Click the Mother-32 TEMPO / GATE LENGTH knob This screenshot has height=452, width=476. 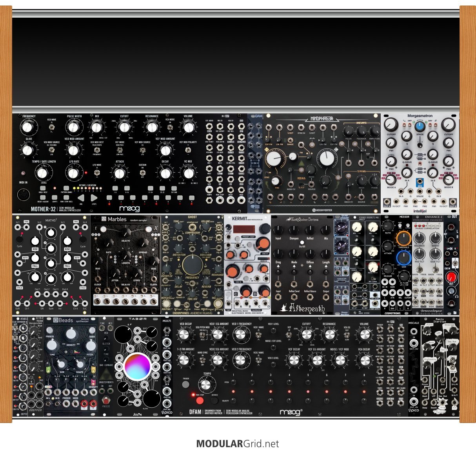[x=43, y=173]
